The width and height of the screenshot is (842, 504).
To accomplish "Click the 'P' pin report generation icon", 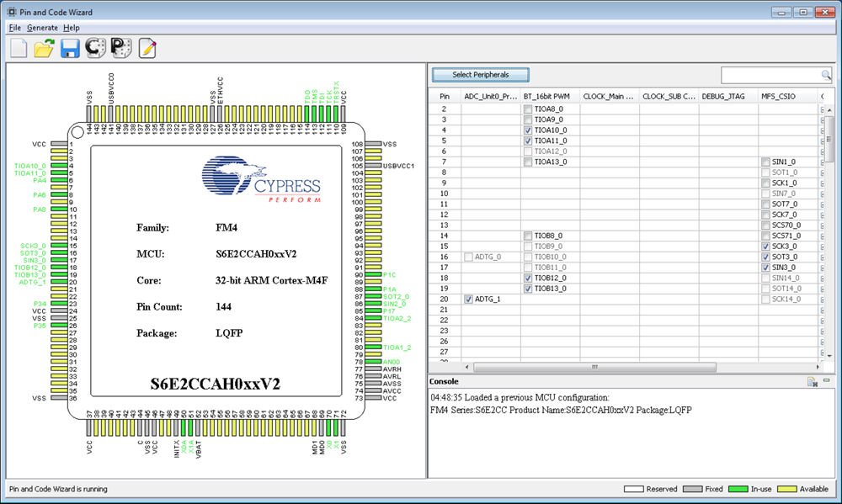I will (121, 48).
